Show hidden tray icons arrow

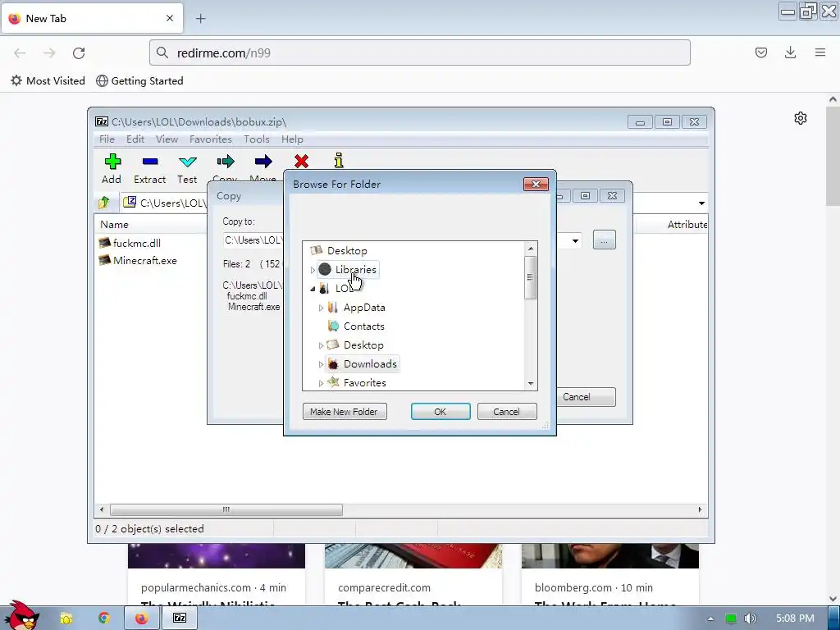point(710,619)
